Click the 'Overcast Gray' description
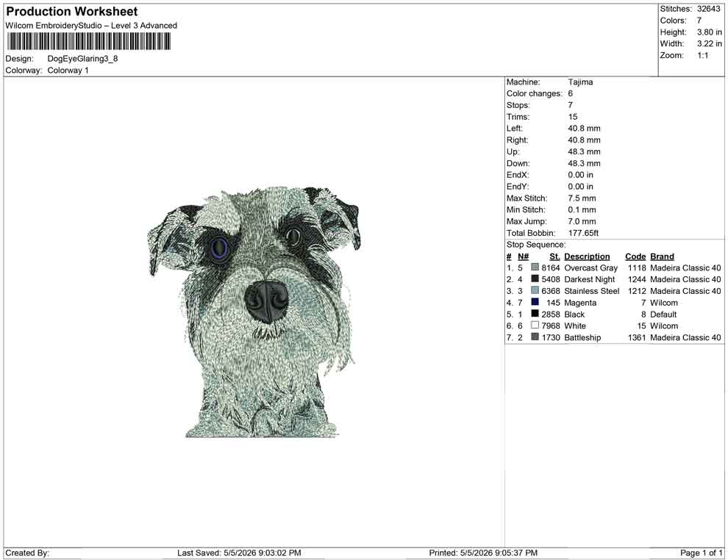Screen dimensions: 728x560 (590, 268)
